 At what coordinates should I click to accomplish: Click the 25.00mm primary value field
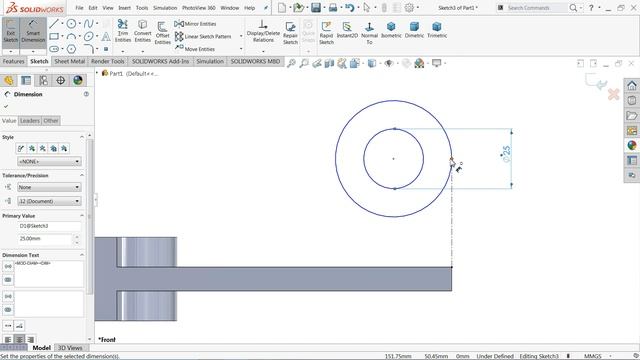pyautogui.click(x=46, y=239)
